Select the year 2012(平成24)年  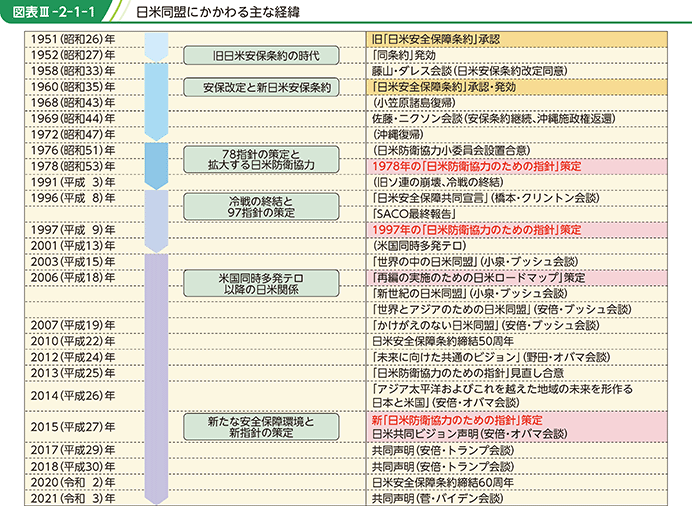pyautogui.click(x=73, y=357)
